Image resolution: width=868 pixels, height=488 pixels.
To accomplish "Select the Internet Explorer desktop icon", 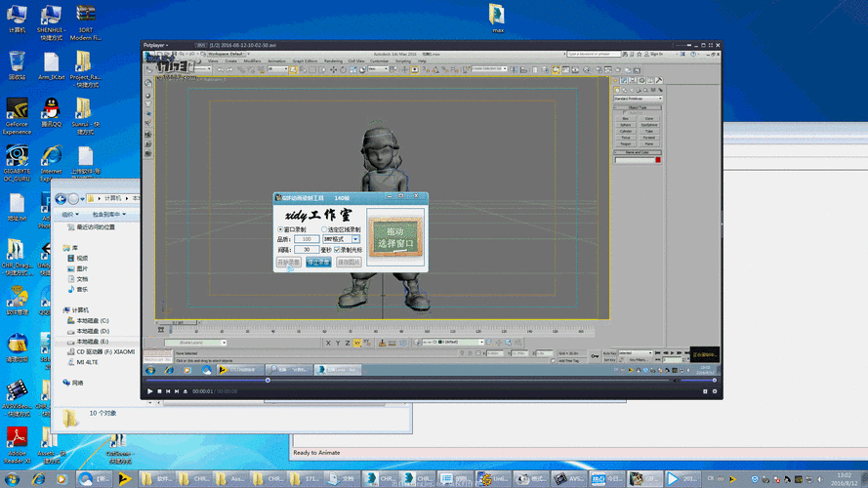I will (x=52, y=163).
